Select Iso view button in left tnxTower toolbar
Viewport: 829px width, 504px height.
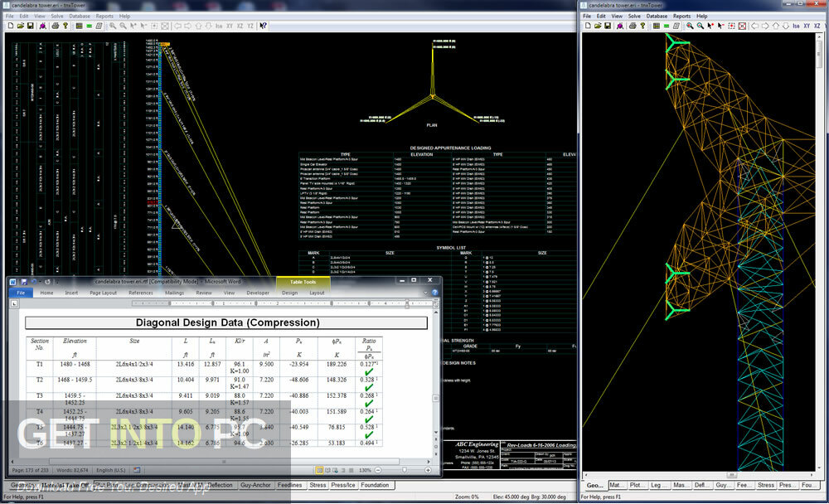pyautogui.click(x=219, y=26)
